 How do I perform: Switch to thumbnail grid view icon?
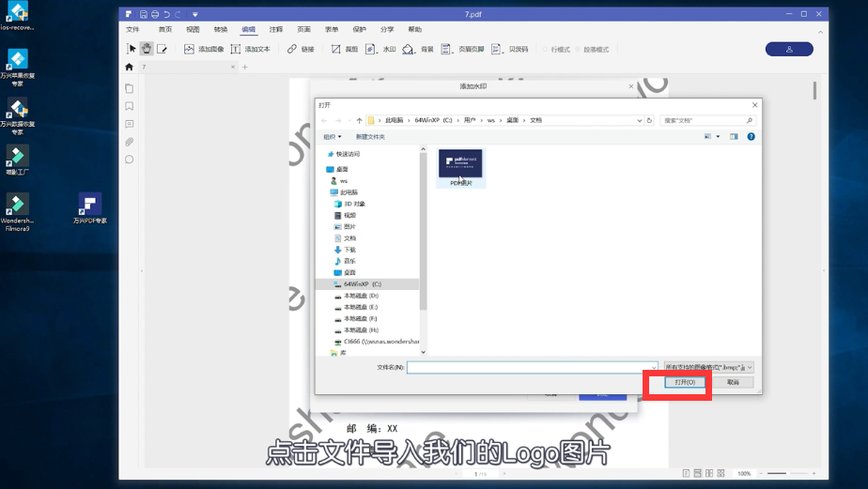(721, 473)
